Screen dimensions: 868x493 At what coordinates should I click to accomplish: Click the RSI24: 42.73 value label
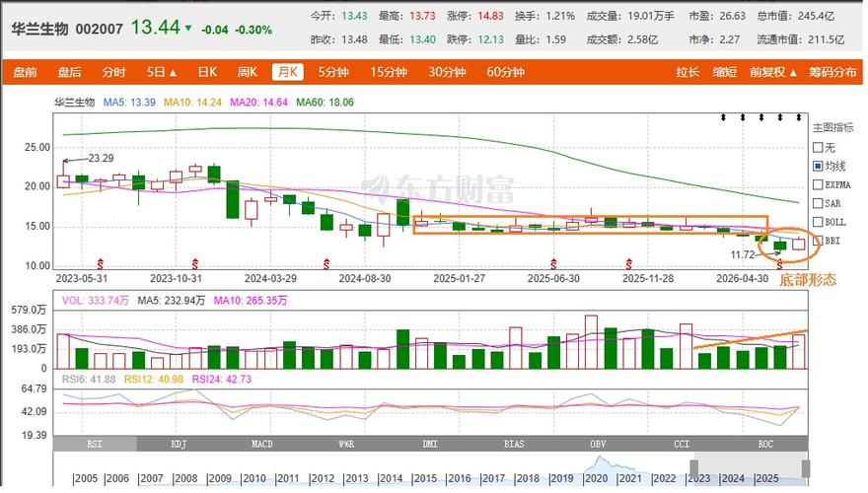click(221, 380)
